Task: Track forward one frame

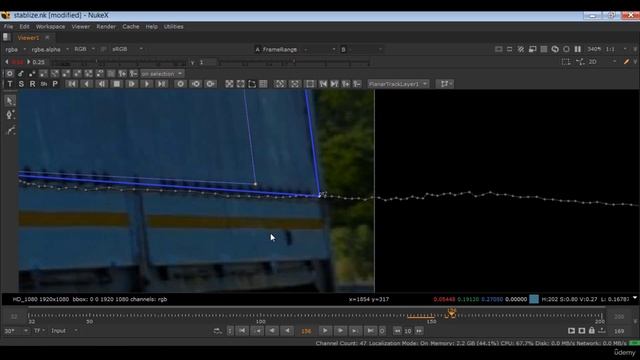Action: pyautogui.click(x=131, y=84)
